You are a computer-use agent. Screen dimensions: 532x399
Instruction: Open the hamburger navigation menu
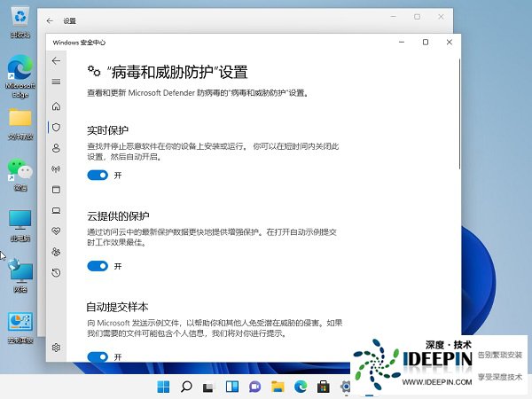[57, 82]
